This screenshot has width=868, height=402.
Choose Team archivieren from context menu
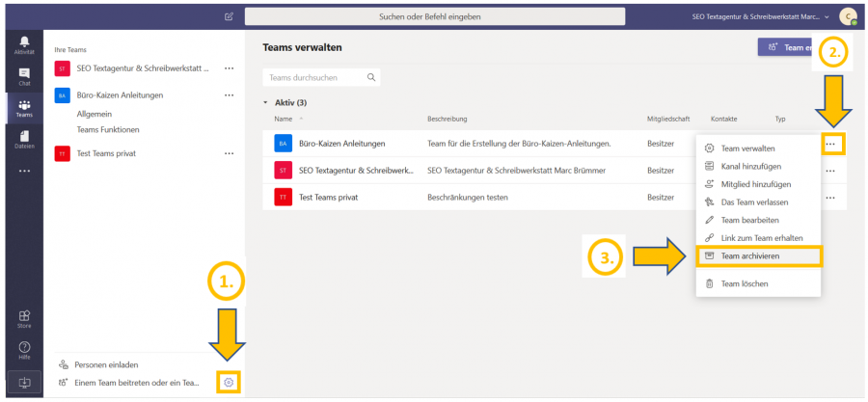tap(758, 256)
